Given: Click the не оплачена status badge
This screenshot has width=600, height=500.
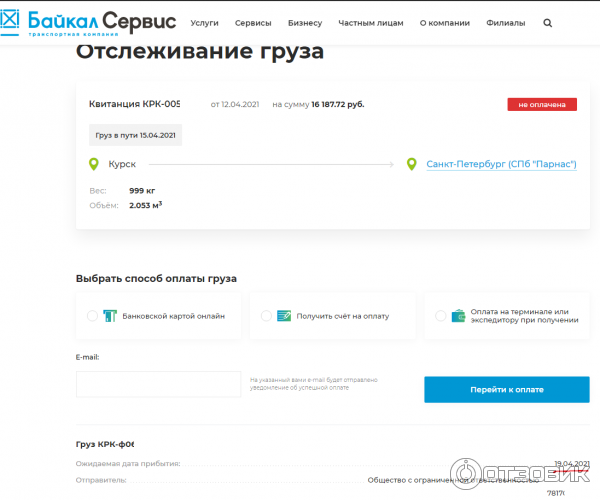Looking at the screenshot, I should click(542, 104).
